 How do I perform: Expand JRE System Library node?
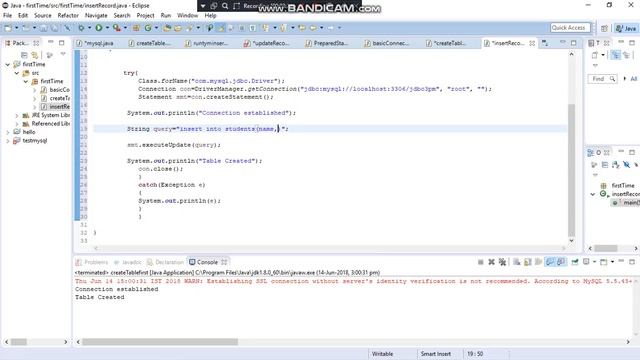[x=17, y=116]
